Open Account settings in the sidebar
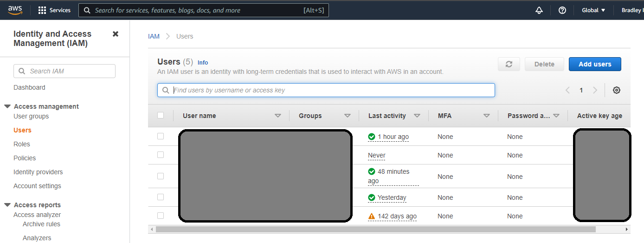 [37, 186]
